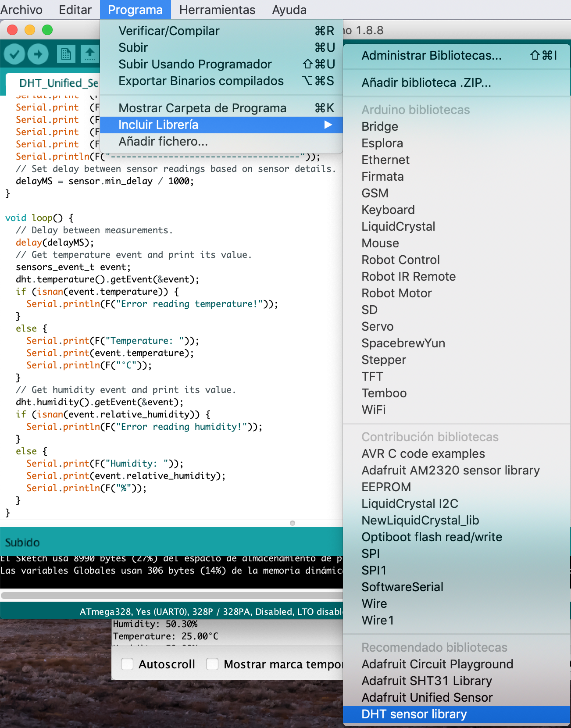
Task: Include the SD library
Action: tap(457, 310)
